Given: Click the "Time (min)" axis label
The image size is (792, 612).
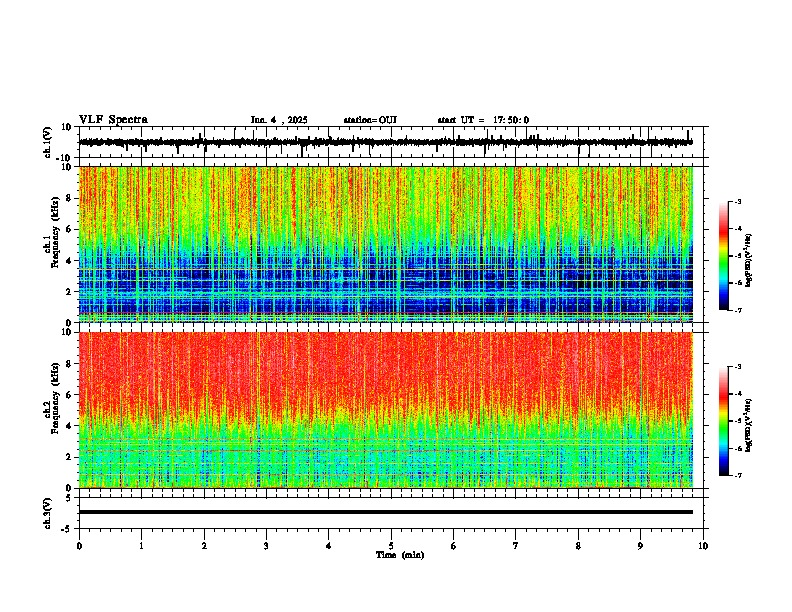Looking at the screenshot, I should pos(400,555).
